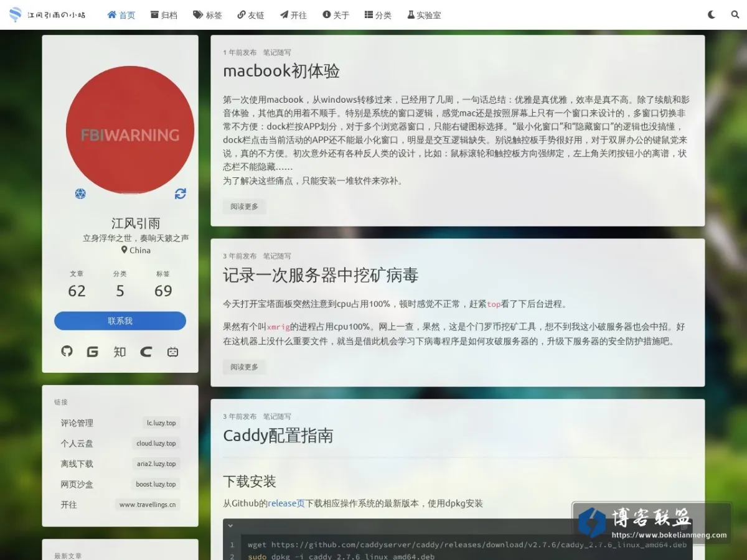Click the 笔记随写 category on the macbook post

[x=277, y=53]
